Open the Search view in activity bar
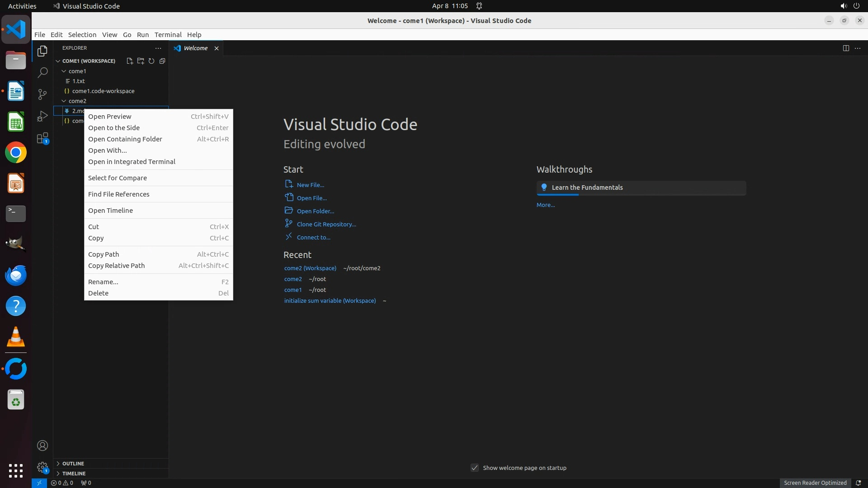868x488 pixels. coord(42,72)
